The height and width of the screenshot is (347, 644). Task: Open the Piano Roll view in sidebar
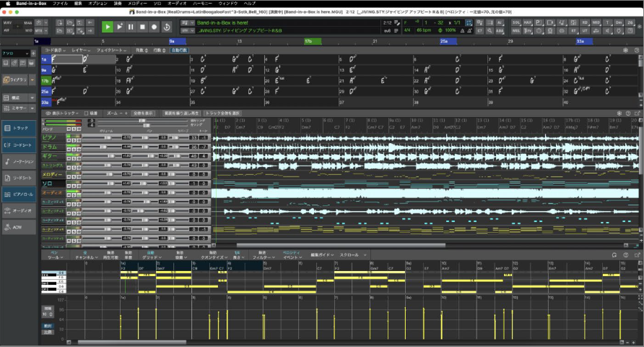19,194
